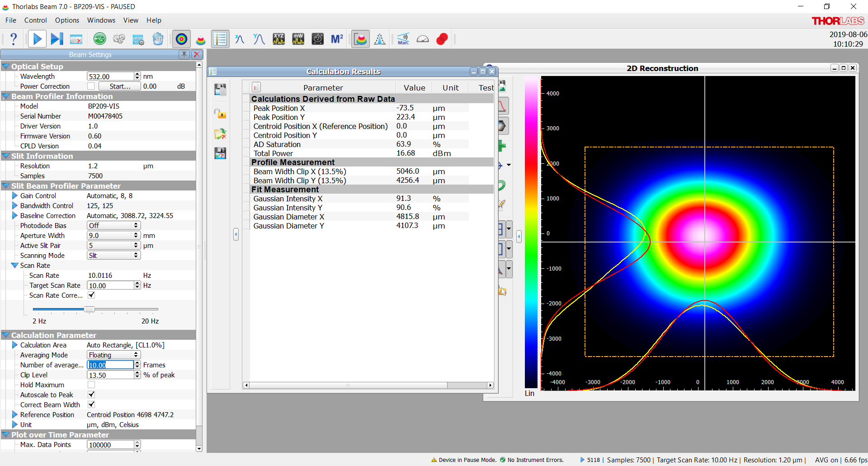Open the File menu
The image size is (868, 466).
point(11,20)
